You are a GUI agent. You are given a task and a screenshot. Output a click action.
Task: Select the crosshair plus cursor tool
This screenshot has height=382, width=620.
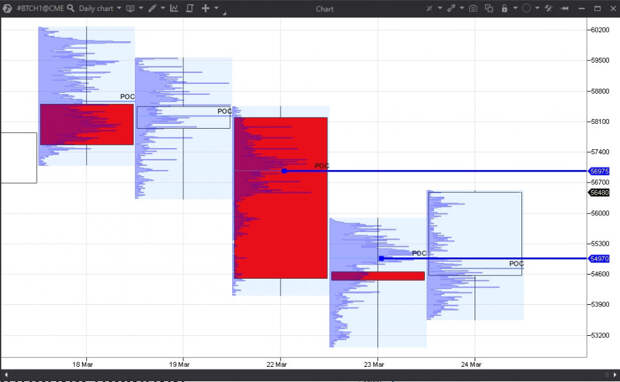click(205, 8)
